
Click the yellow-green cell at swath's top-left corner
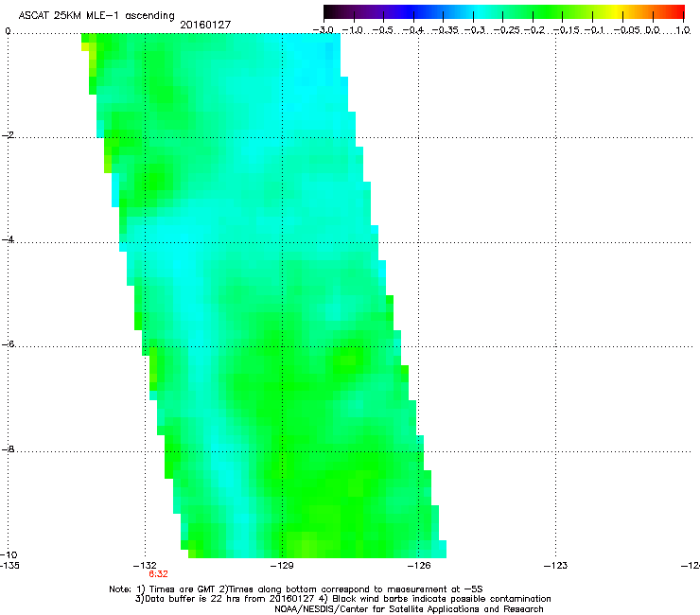tap(85, 46)
